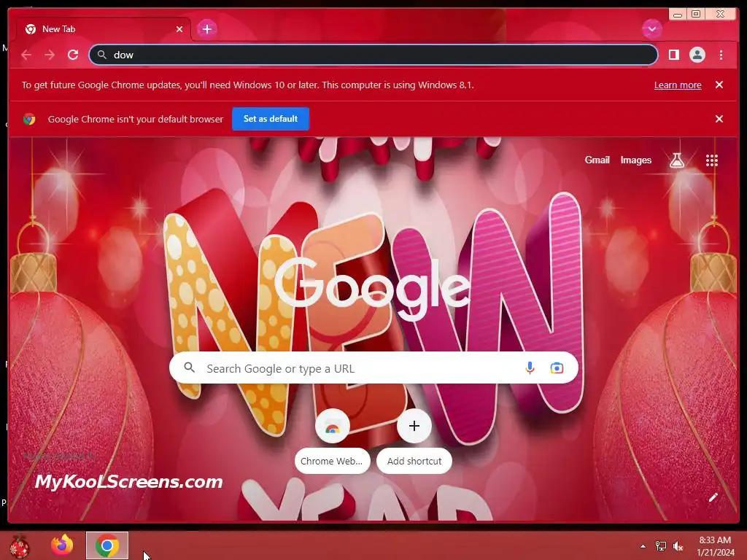Click the magnifier icon in Google search box

pos(189,367)
